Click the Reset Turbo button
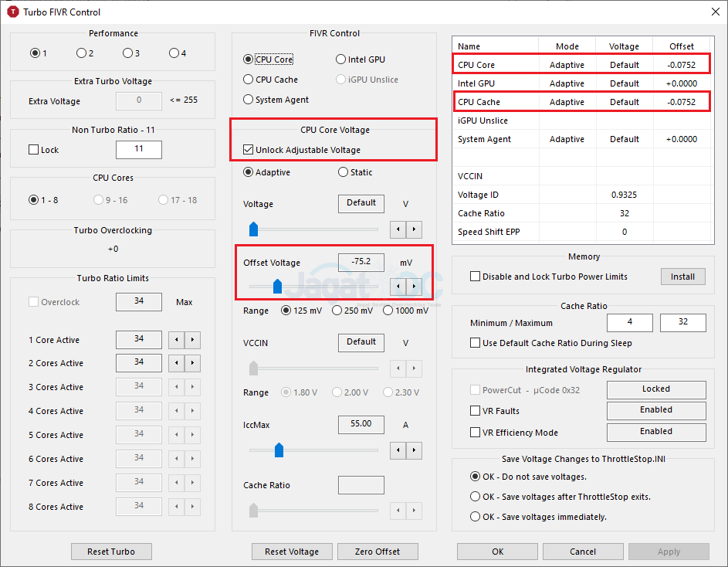Viewport: 728px width, 567px height. [x=111, y=552]
